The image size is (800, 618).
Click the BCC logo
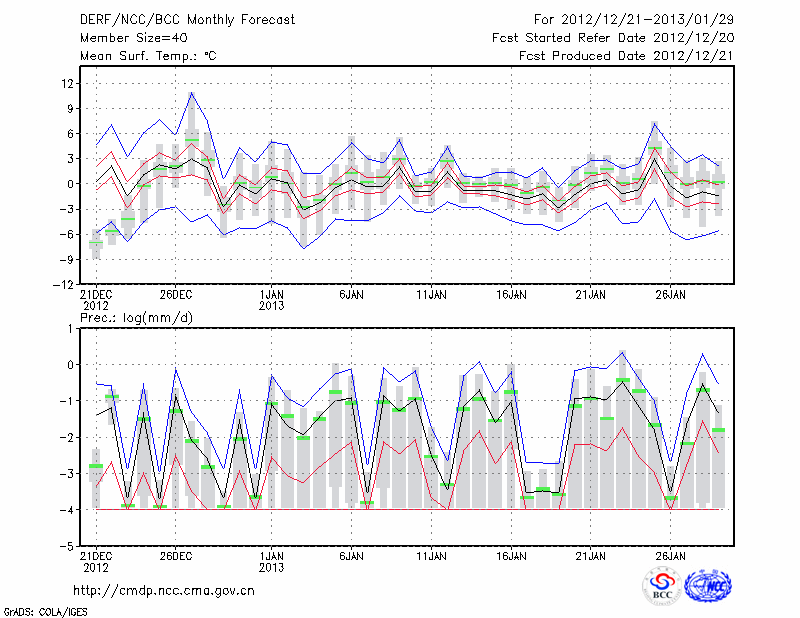point(662,585)
